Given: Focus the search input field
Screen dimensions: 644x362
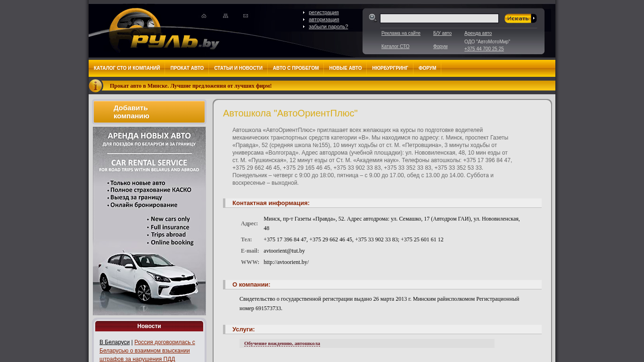Looking at the screenshot, I should click(x=439, y=18).
